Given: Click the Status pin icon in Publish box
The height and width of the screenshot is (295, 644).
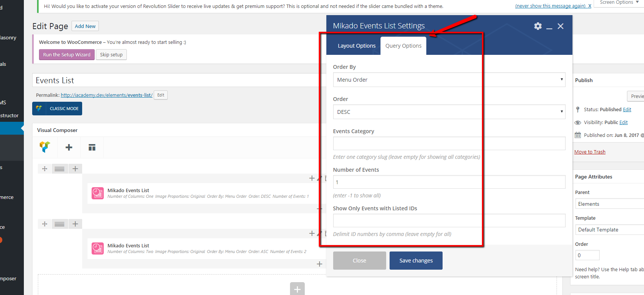Looking at the screenshot, I should pyautogui.click(x=578, y=110).
